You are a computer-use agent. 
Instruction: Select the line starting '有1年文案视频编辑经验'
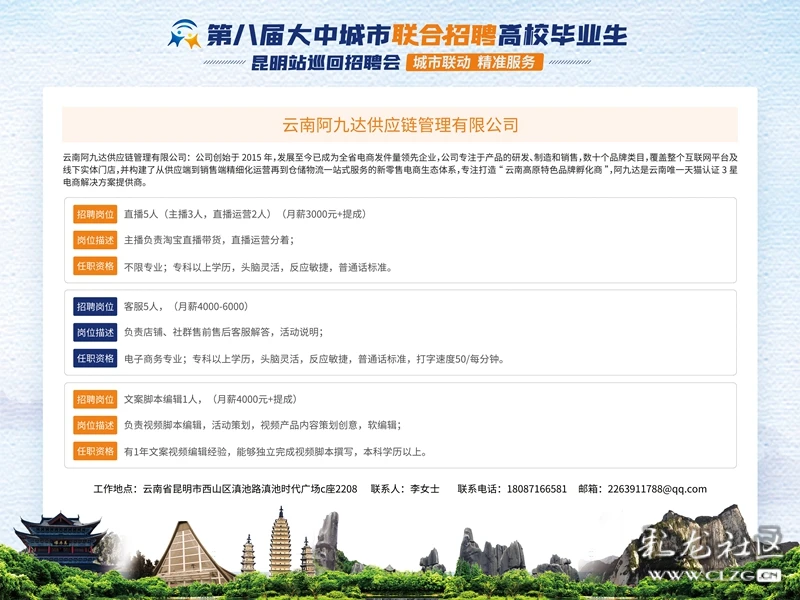pyautogui.click(x=276, y=452)
